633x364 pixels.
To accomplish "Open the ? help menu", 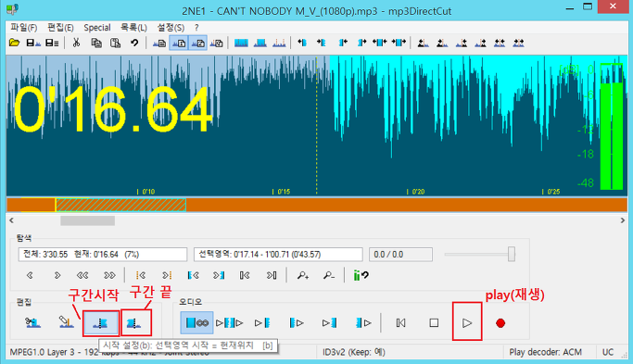I will (196, 28).
